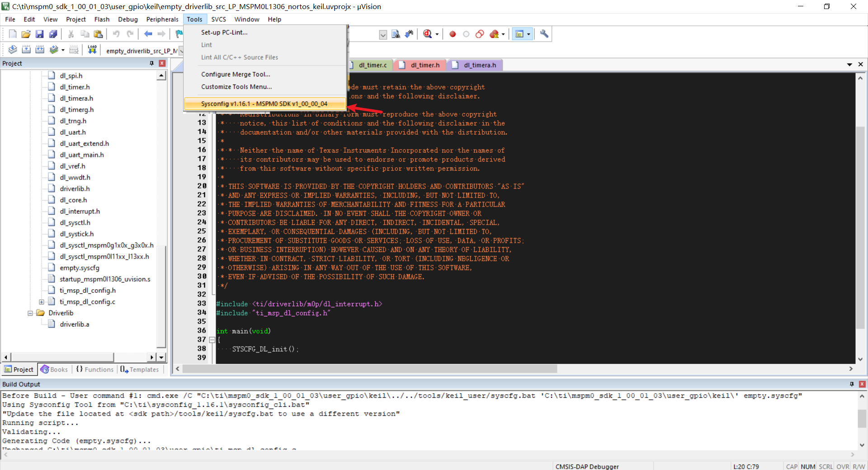Navigate backwards with the blue left arrow
This screenshot has width=868, height=470.
(x=148, y=34)
